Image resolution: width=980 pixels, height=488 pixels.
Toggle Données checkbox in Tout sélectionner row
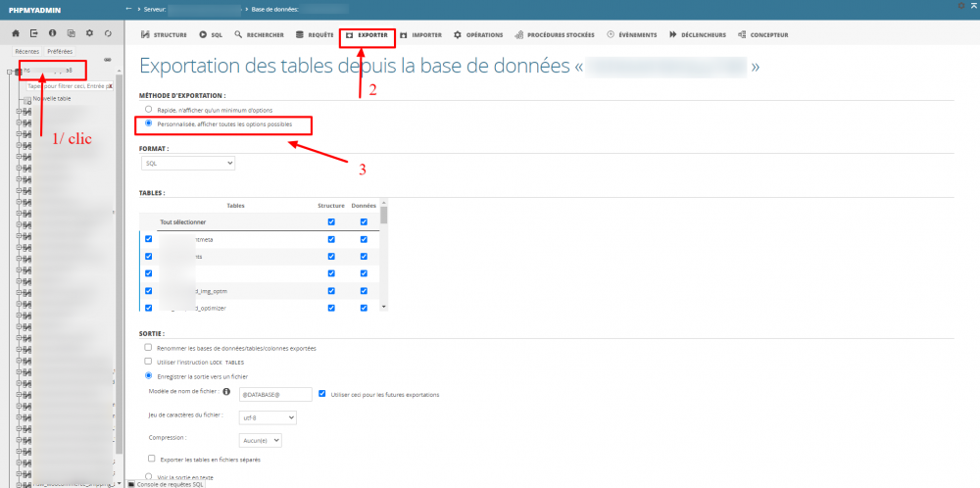pyautogui.click(x=364, y=221)
